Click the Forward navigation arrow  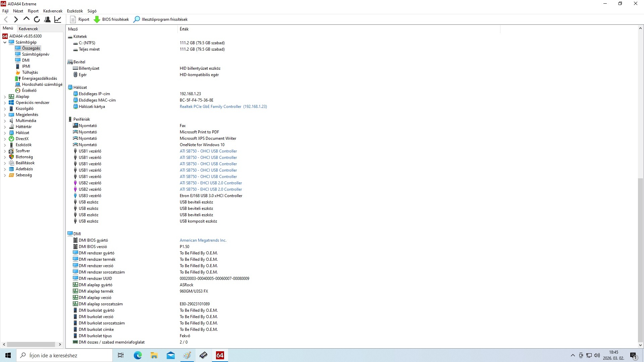click(x=16, y=19)
